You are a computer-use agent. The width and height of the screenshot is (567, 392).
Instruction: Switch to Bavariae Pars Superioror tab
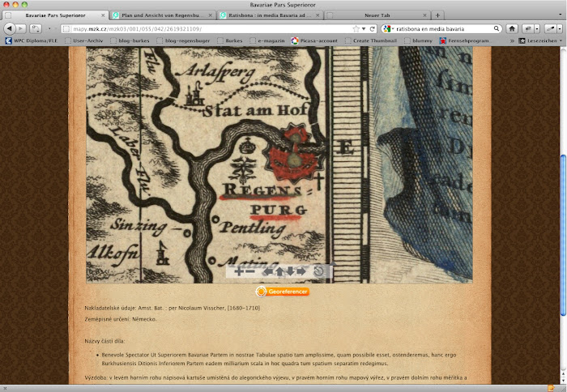coord(55,15)
